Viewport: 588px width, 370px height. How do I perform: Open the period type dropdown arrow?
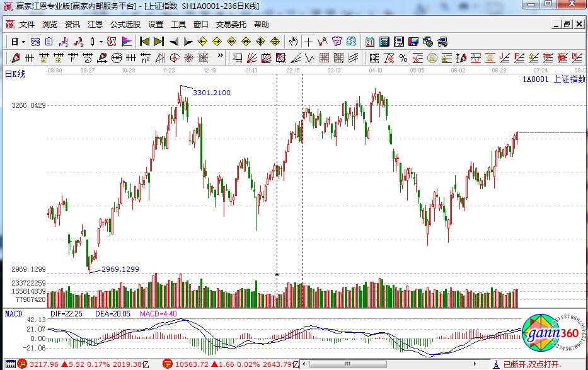point(24,42)
